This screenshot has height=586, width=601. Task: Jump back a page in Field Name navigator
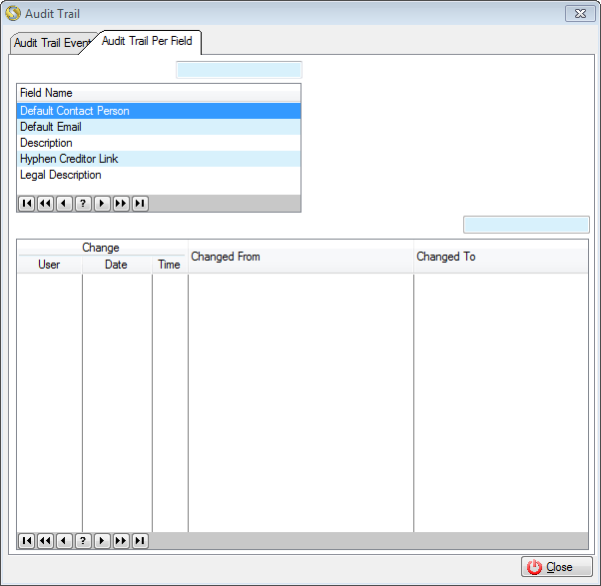45,204
